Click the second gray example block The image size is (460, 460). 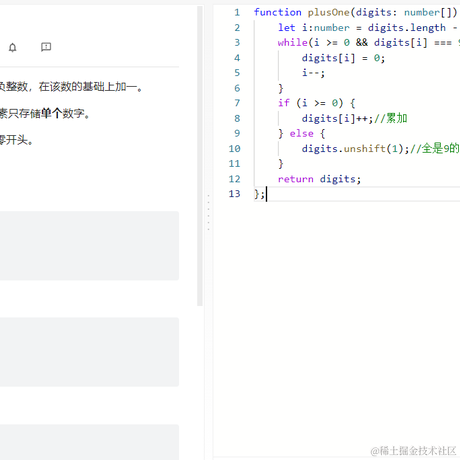click(89, 352)
